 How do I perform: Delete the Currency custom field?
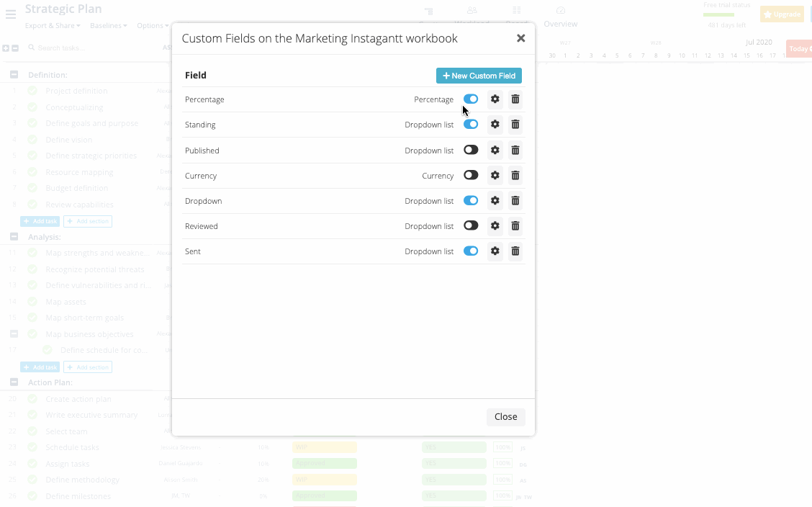(515, 175)
